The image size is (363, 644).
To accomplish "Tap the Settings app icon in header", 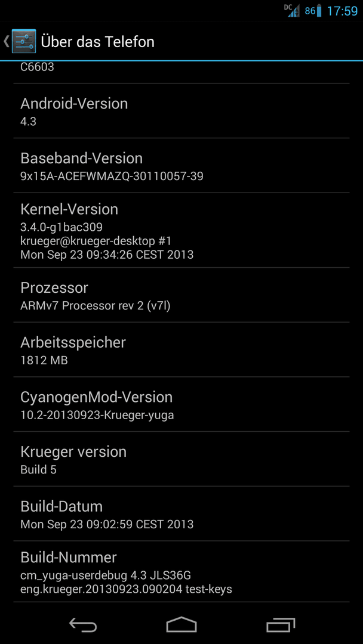I will pyautogui.click(x=24, y=42).
